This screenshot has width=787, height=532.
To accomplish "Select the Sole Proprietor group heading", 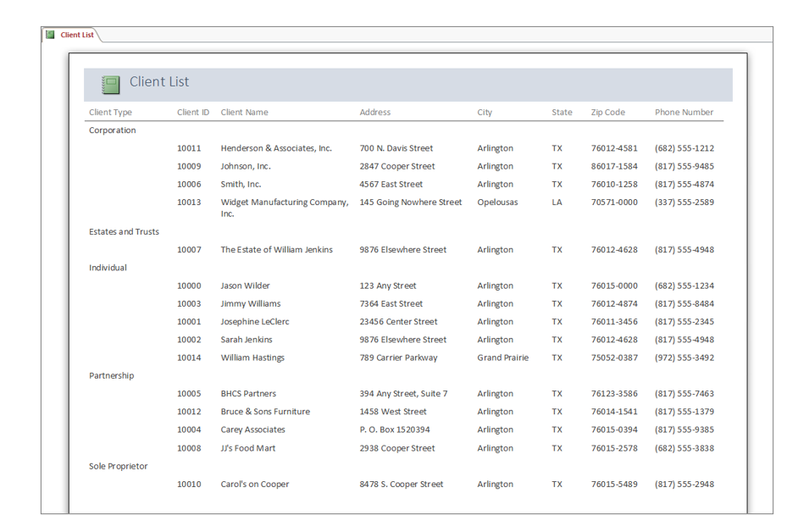I will 119,466.
